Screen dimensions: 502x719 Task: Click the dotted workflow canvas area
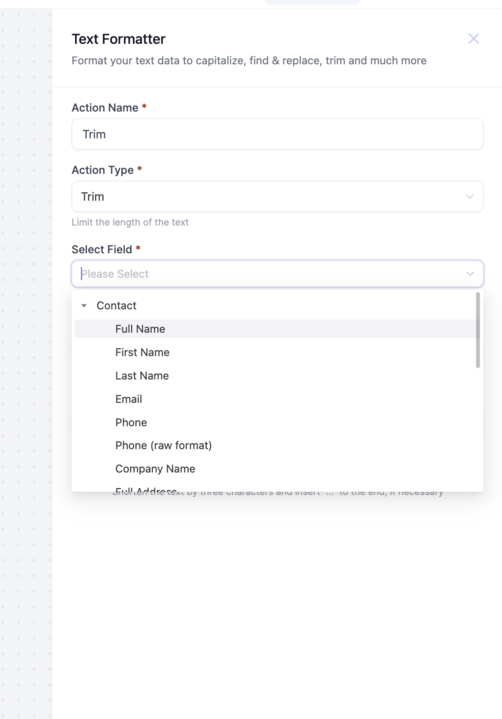point(26,367)
